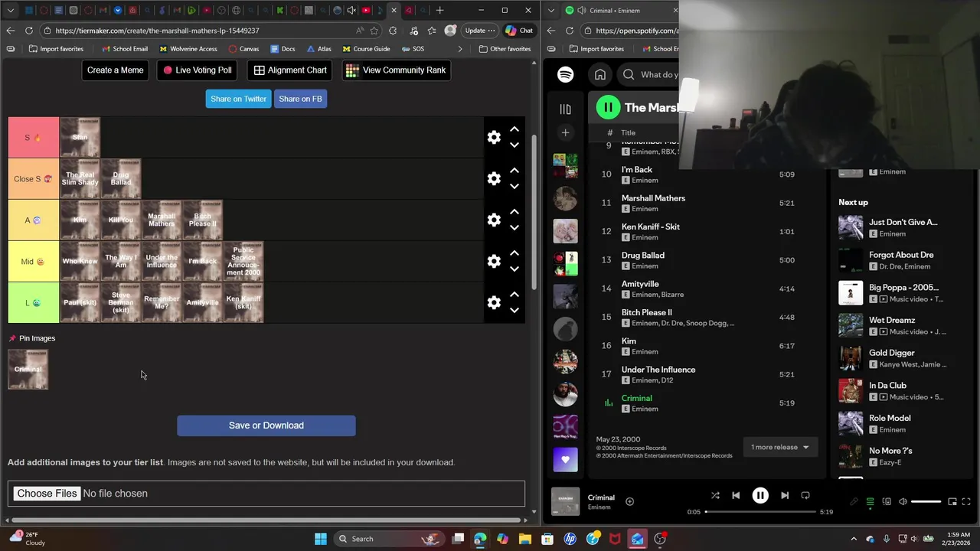Screen dimensions: 980x551
Task: Move the Close S tier row down
Action: click(514, 187)
